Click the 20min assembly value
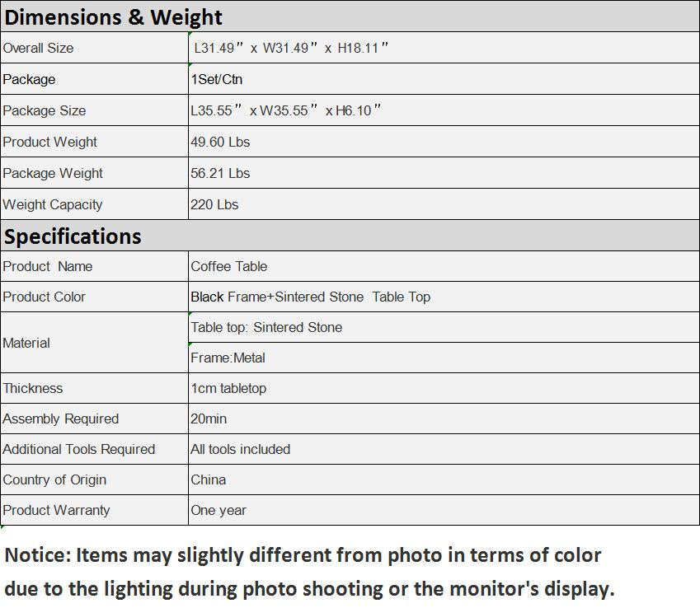Screen dimensions: 700x608 [x=209, y=419]
